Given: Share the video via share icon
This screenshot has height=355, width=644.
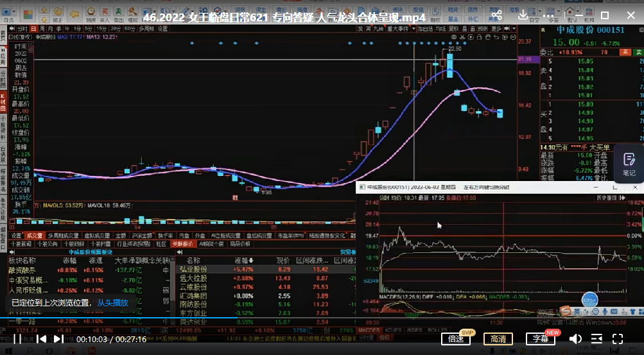Looking at the screenshot, I should [496, 15].
